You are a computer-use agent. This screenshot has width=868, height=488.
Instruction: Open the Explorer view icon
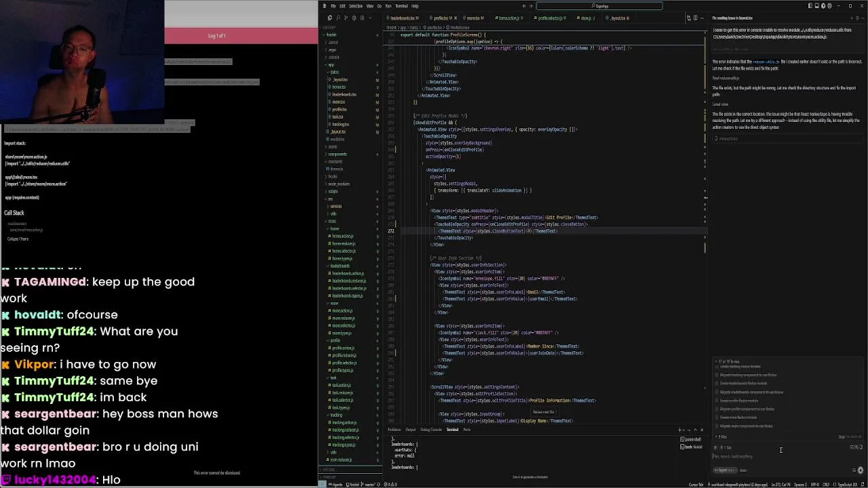coord(330,18)
